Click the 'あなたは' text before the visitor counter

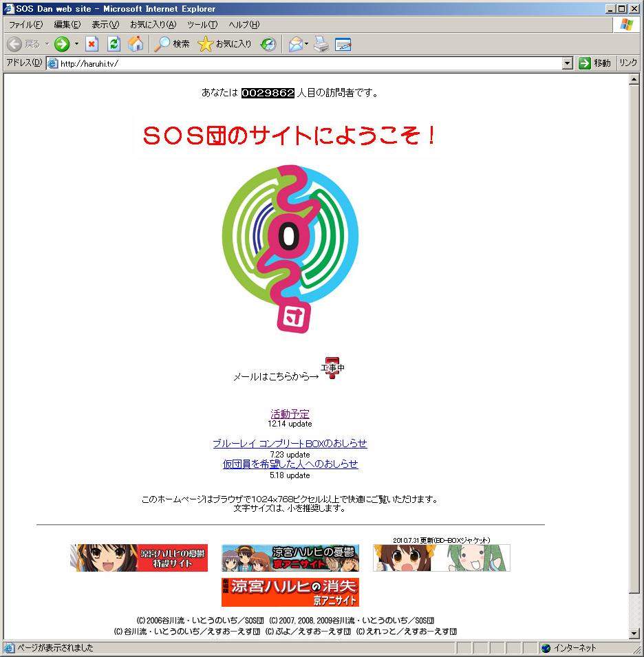(219, 93)
